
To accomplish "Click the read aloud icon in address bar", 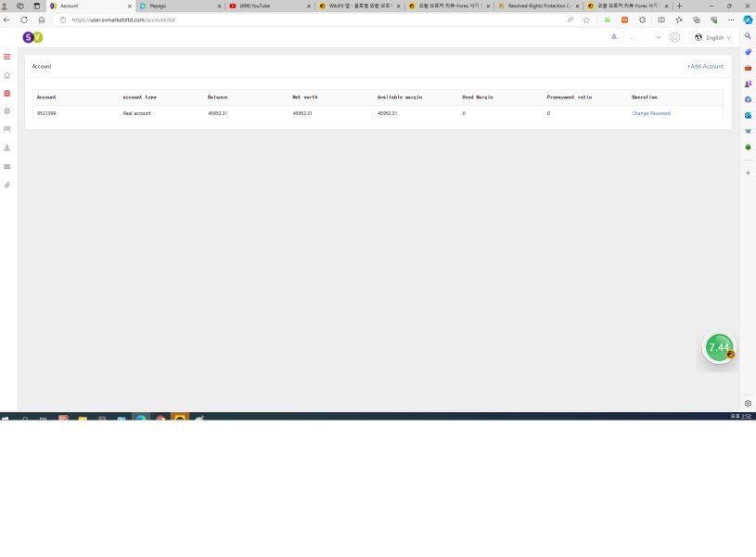I will pos(570,19).
